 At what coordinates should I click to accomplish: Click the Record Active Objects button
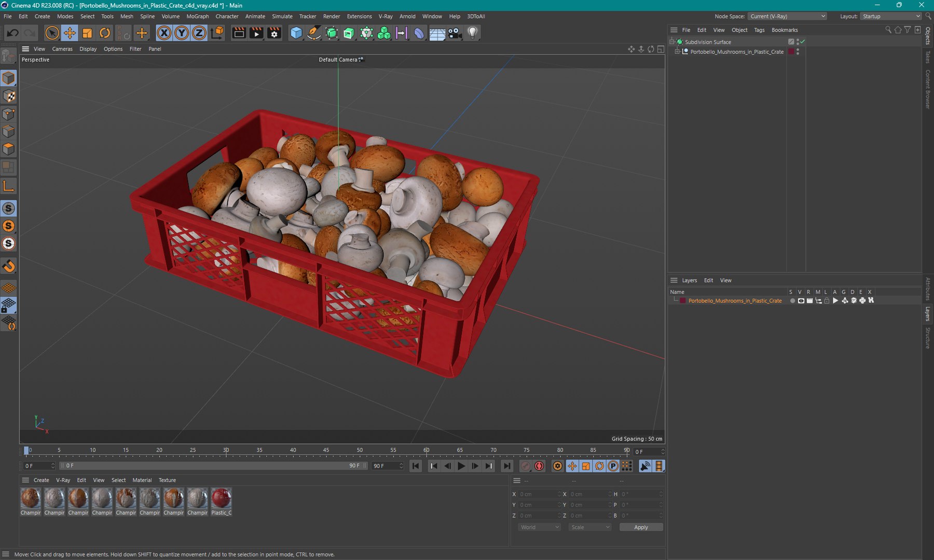(525, 466)
